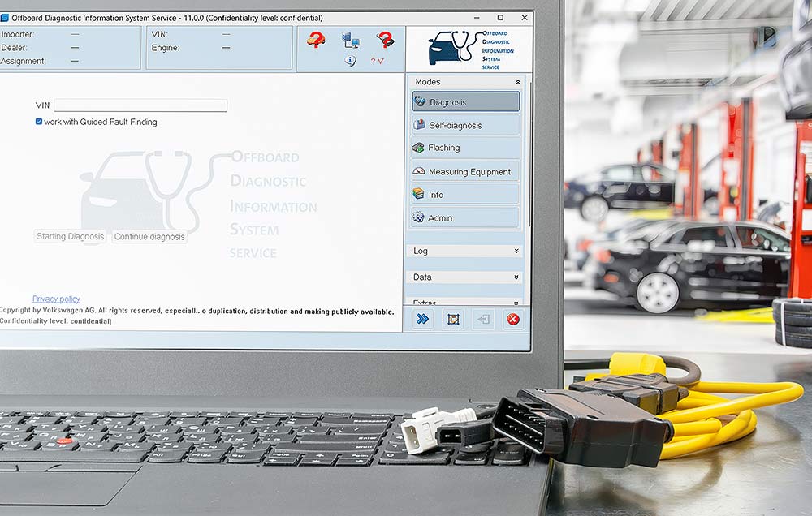
Task: Uncheck work with Guided Fault Finding
Action: pos(39,122)
